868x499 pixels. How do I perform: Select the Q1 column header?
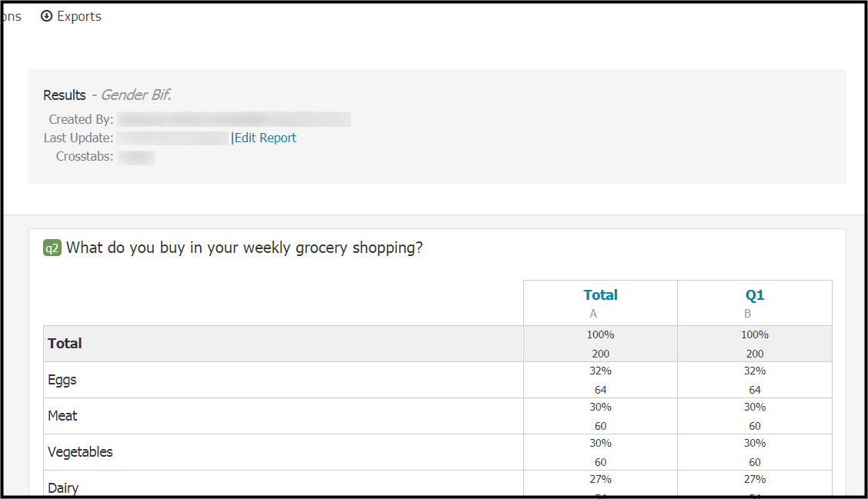[755, 295]
